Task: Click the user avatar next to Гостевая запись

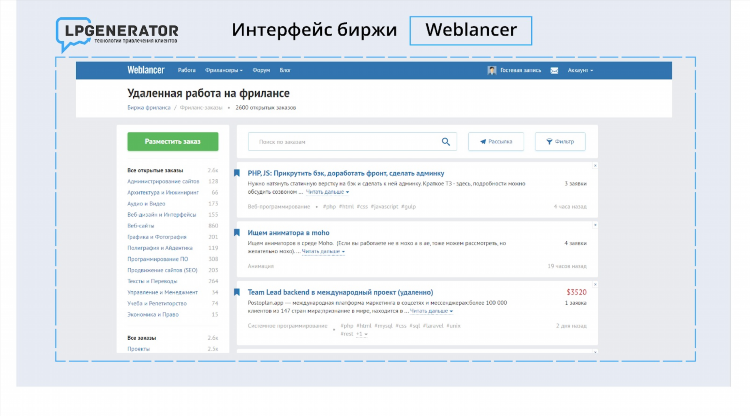Action: click(x=492, y=70)
